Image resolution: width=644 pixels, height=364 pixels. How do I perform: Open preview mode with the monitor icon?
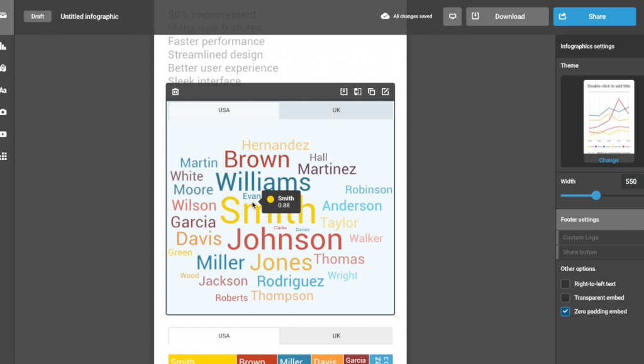452,16
